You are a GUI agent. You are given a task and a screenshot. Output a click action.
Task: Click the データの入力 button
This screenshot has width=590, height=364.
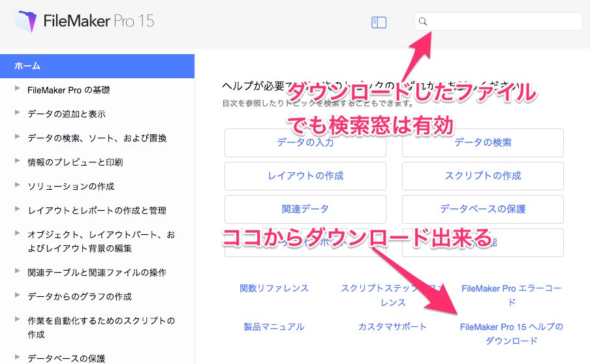tap(305, 143)
